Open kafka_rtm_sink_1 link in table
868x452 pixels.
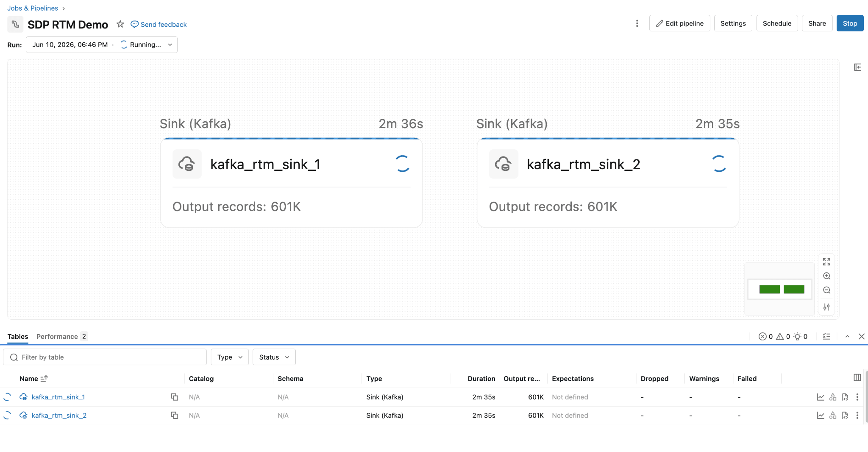[x=58, y=397]
